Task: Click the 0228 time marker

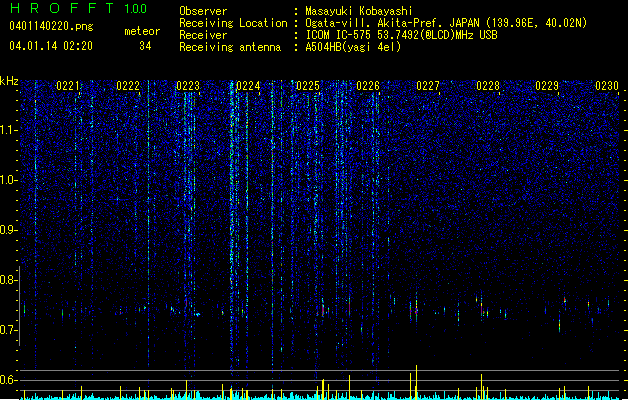Action: (488, 86)
